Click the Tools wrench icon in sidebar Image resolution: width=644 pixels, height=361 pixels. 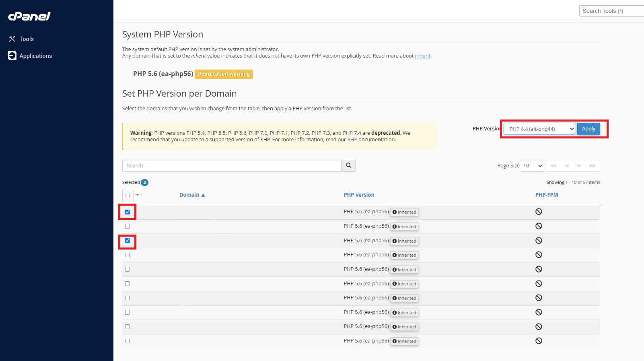tap(12, 39)
